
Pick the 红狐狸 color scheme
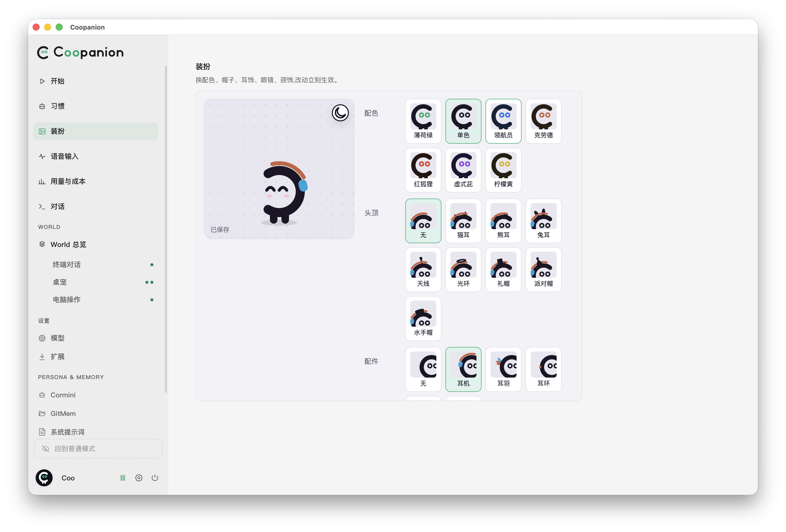423,170
